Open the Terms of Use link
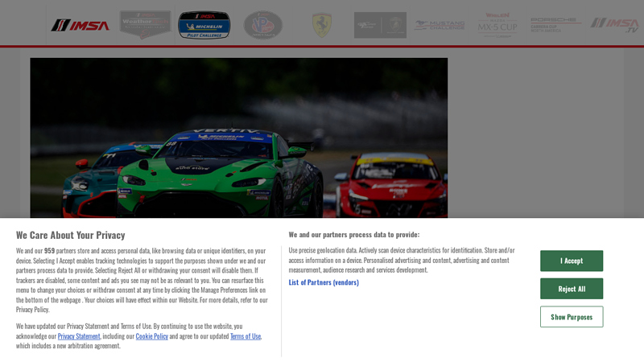Screen dimensions: 644x362 point(246,336)
